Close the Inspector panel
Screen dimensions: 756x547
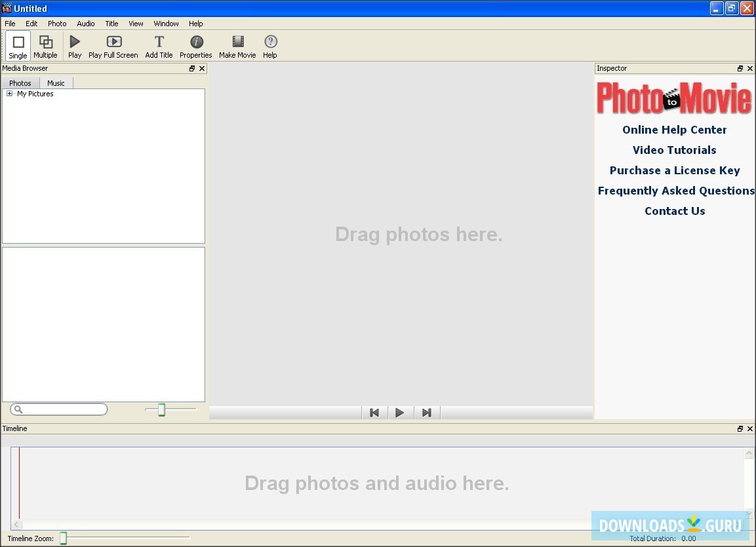click(749, 69)
